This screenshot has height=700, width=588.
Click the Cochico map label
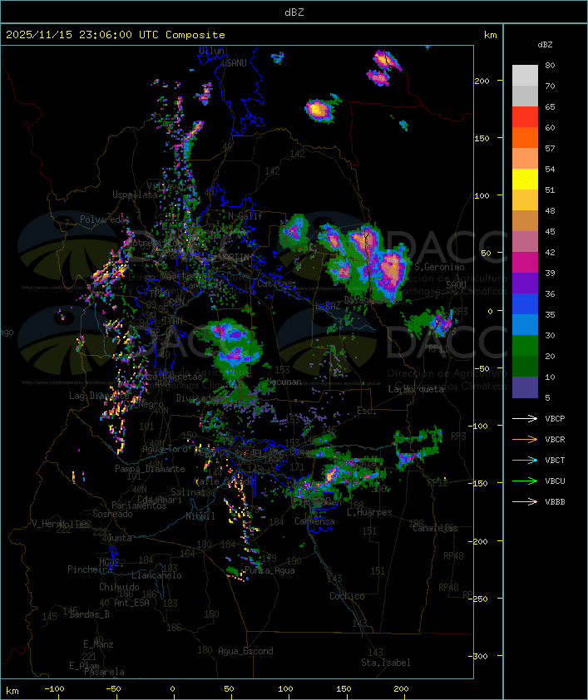tap(347, 596)
